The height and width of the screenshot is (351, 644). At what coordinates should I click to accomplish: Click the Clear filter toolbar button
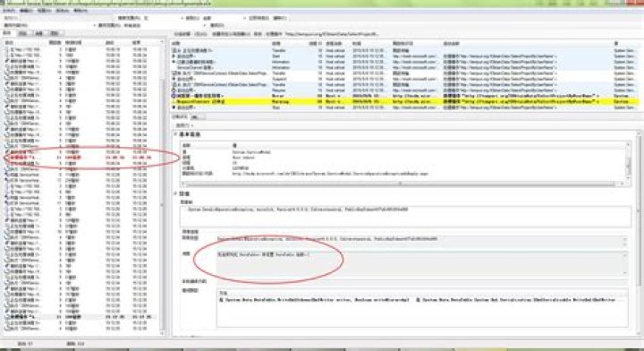280,18
